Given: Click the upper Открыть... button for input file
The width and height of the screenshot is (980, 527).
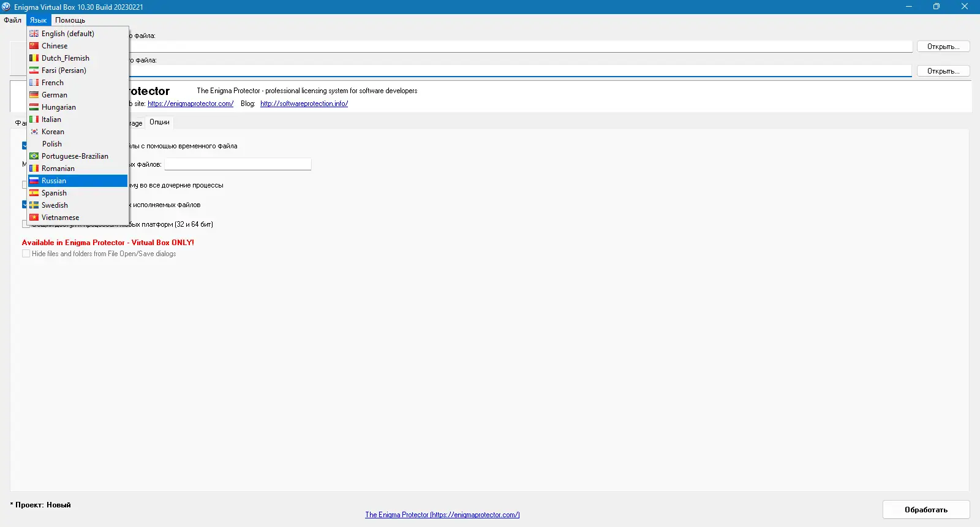Looking at the screenshot, I should point(943,47).
